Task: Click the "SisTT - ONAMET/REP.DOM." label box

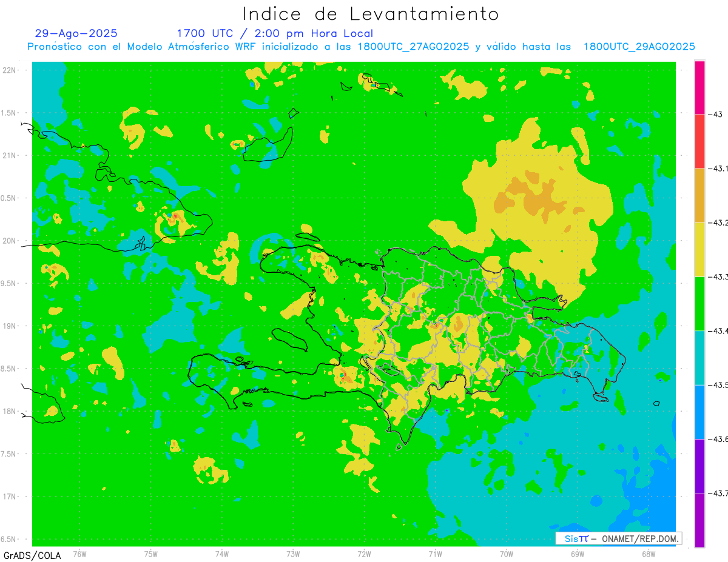Action: (x=619, y=538)
